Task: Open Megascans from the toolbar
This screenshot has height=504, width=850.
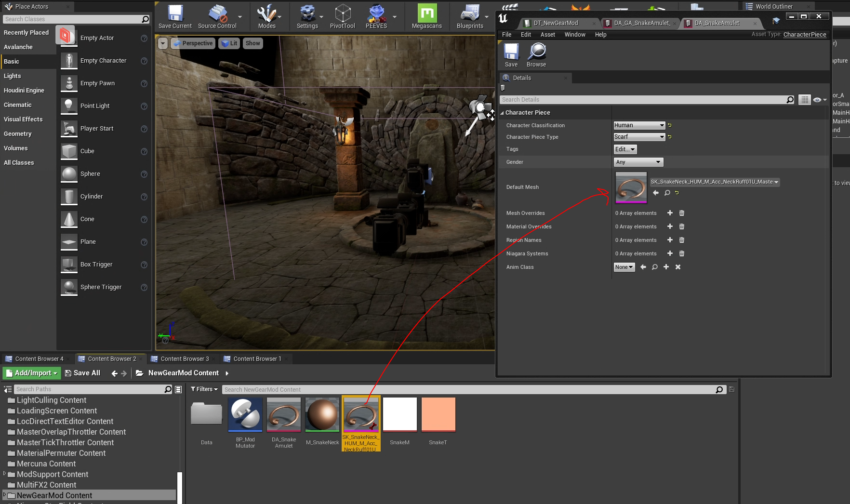Action: pyautogui.click(x=427, y=17)
